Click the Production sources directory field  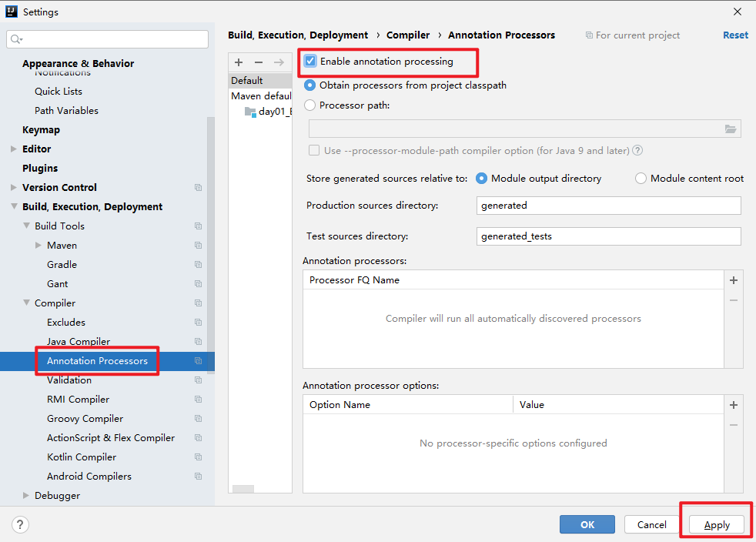coord(608,206)
